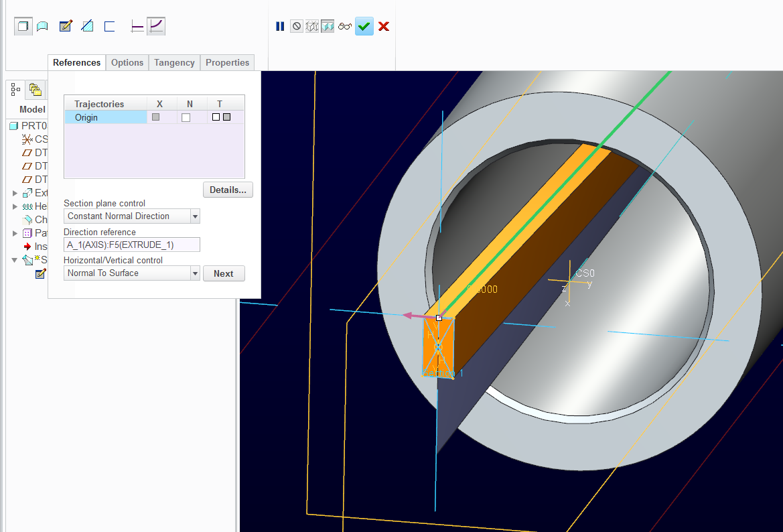The height and width of the screenshot is (532, 783).
Task: Switch to the Tangency tab
Action: click(x=173, y=62)
